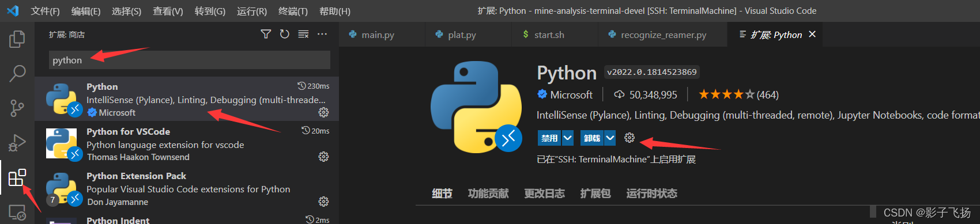Open the 终端(T) menu
This screenshot has height=224, width=980.
click(293, 12)
